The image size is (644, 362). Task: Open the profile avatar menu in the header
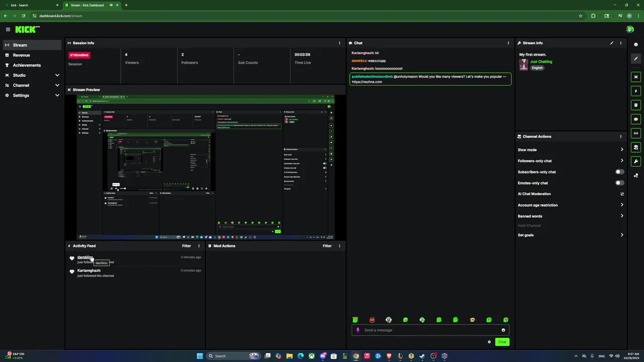630,30
